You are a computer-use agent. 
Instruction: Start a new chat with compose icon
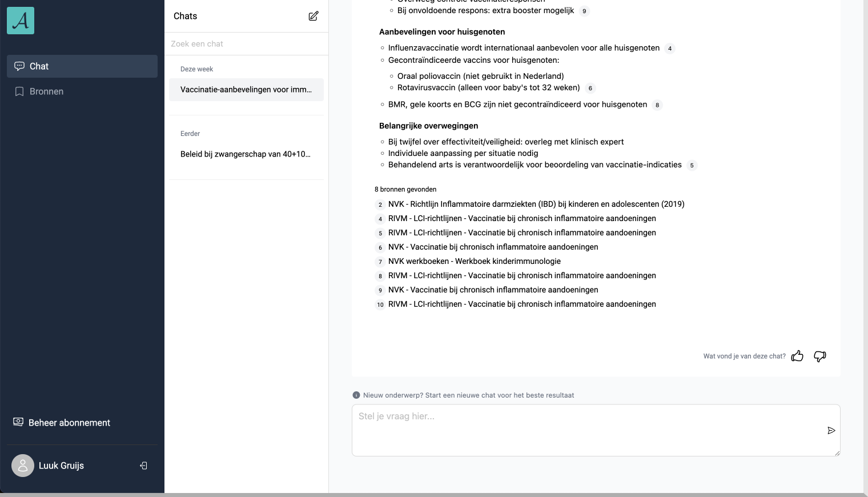[314, 16]
